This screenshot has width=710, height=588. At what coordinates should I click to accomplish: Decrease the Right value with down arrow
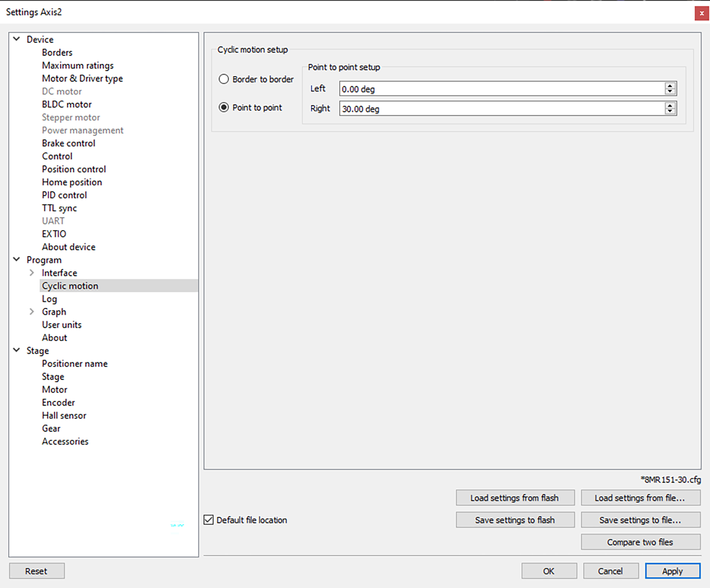click(670, 111)
